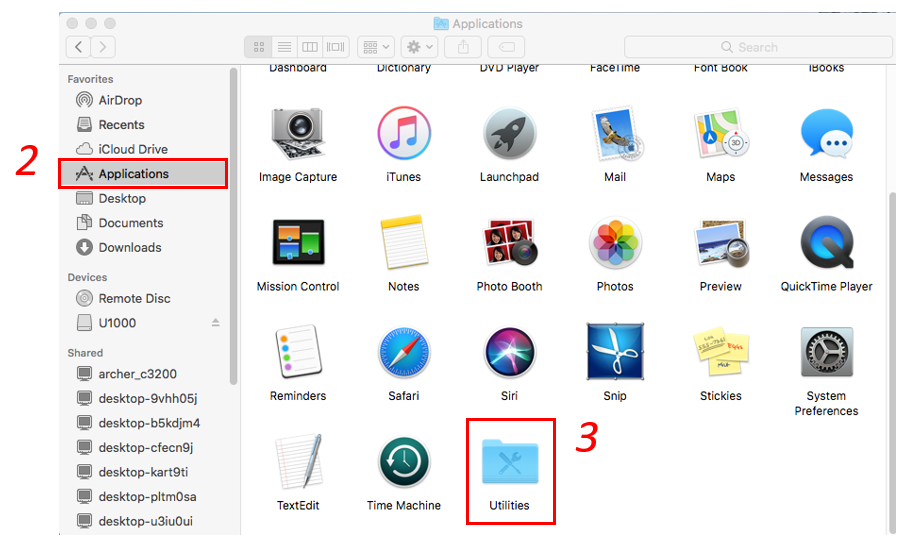Click the Edit Tags toolbar button

506,47
